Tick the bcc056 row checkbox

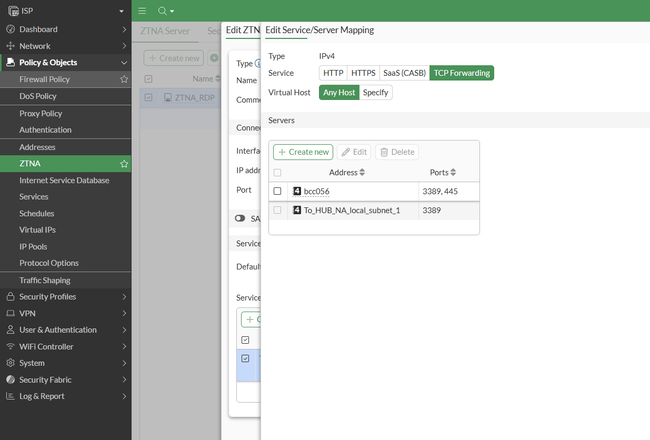[277, 191]
